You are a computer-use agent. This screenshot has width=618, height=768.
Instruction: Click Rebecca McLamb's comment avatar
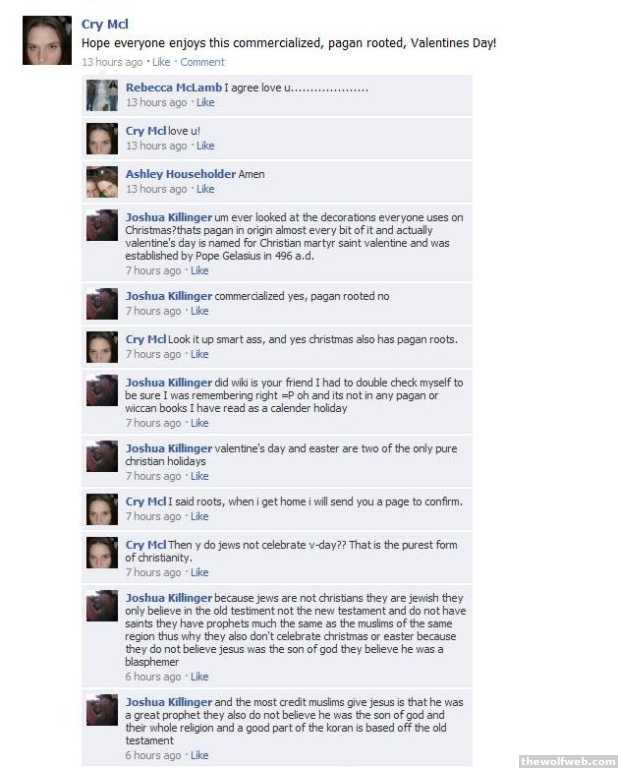[x=102, y=95]
